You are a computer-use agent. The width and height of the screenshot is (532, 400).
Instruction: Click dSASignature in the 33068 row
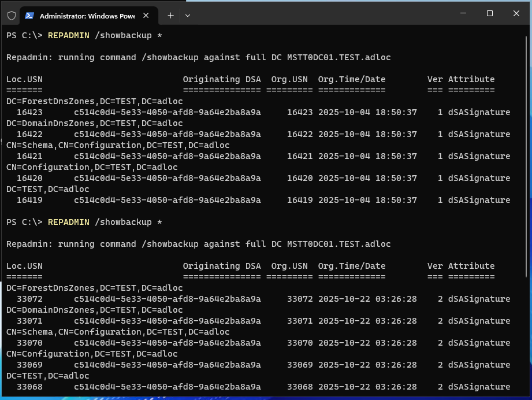[x=479, y=387]
